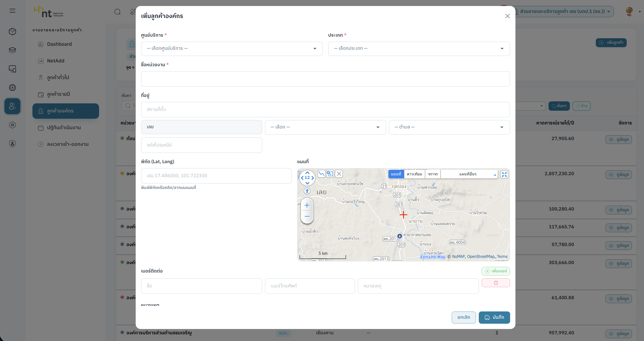The width and height of the screenshot is (644, 341).
Task: Click the map current location person icon
Action: click(307, 191)
